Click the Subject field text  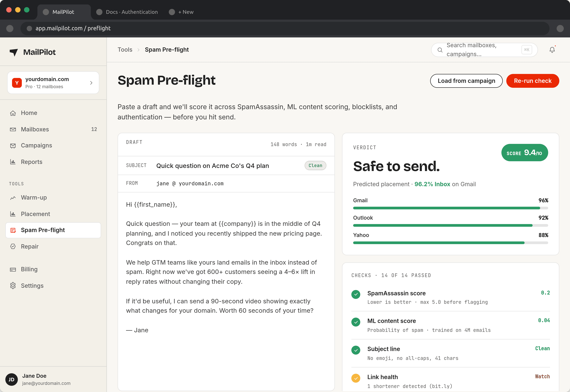(x=213, y=166)
